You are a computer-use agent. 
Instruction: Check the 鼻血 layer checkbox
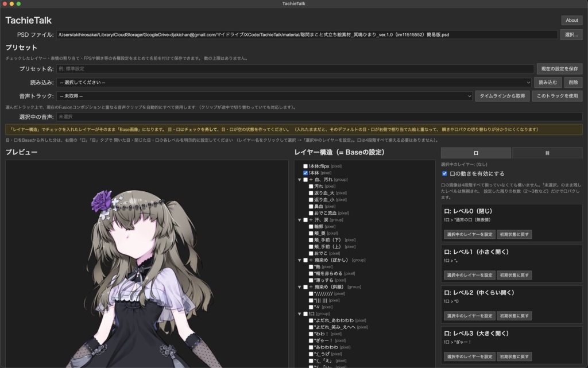311,206
